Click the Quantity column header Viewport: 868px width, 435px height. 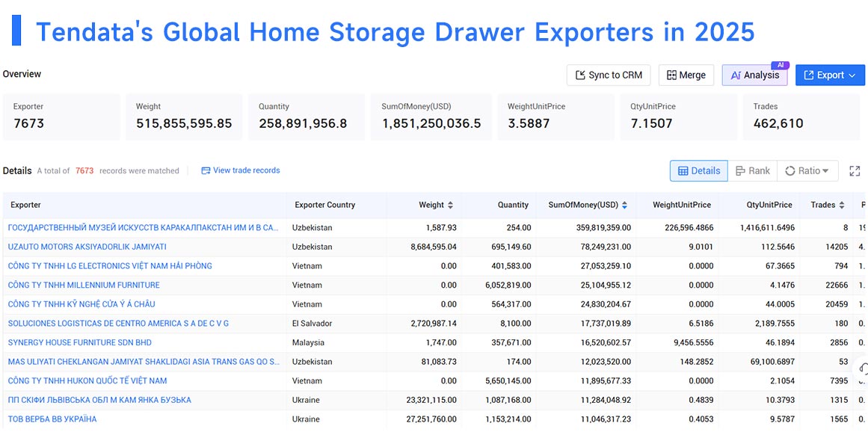(x=513, y=205)
